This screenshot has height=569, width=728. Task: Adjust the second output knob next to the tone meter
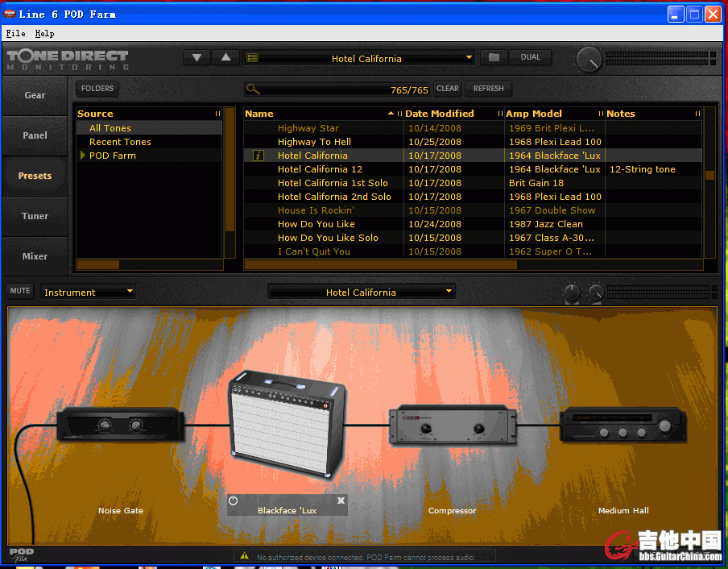click(x=596, y=293)
